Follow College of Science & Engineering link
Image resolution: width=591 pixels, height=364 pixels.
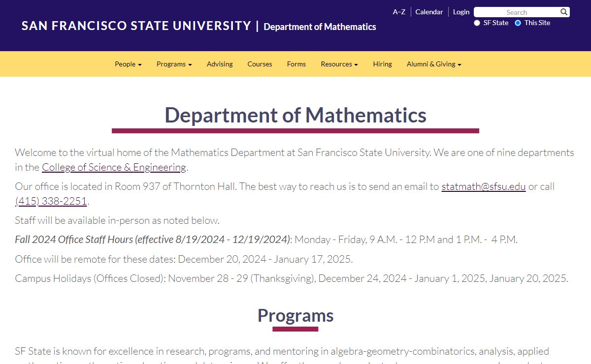coord(114,167)
